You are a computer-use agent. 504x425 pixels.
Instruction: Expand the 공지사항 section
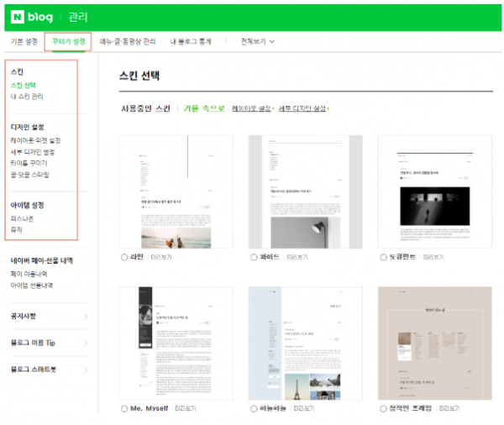[50, 317]
